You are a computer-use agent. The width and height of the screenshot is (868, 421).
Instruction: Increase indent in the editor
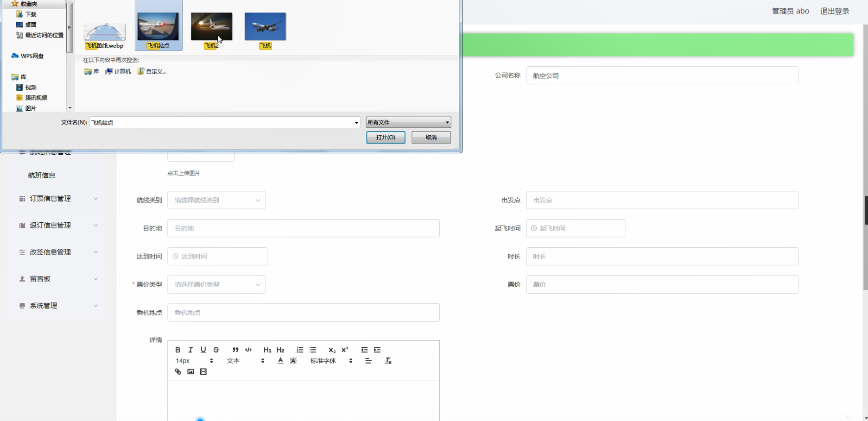377,350
